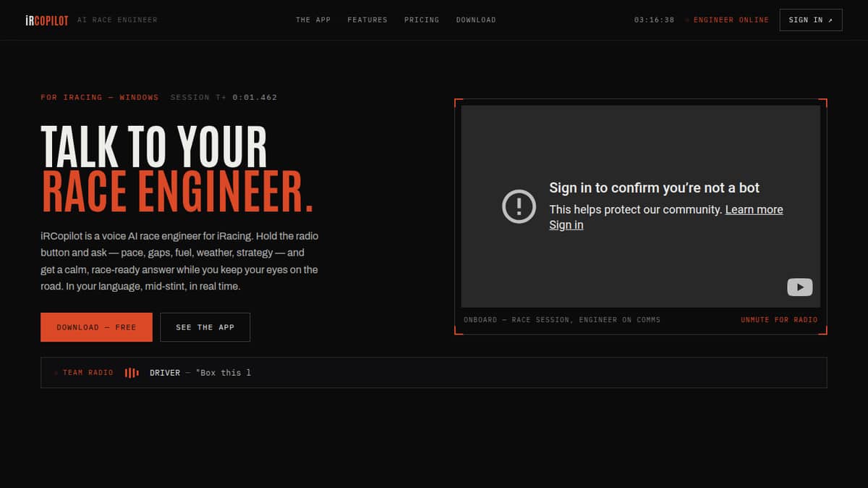
Task: Click the clock reading 03:16:38
Action: 654,20
